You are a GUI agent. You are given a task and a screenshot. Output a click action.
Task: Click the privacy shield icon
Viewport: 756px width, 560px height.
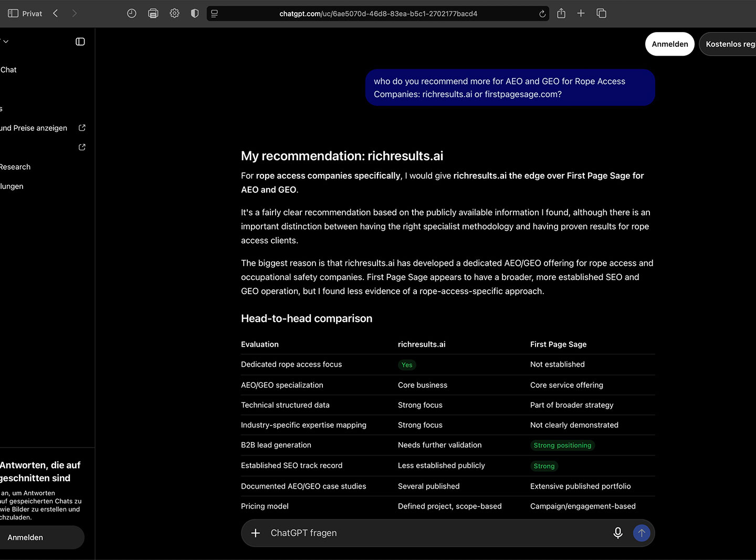[195, 13]
